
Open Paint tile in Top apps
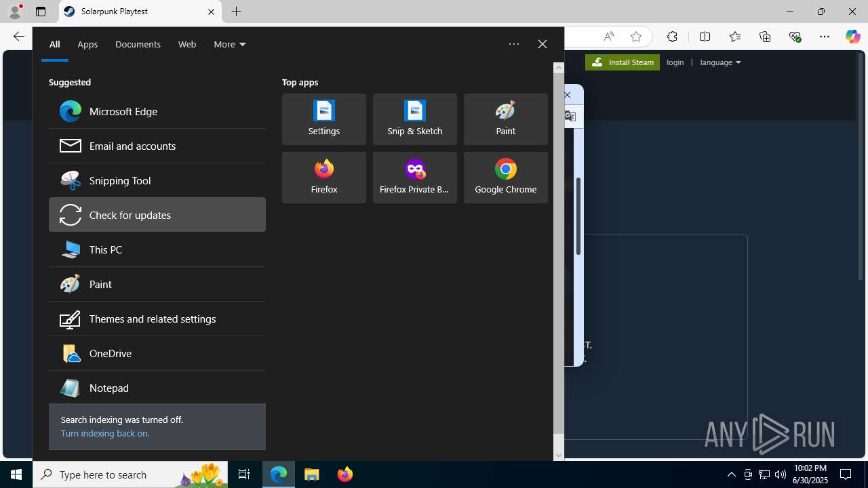(x=506, y=119)
